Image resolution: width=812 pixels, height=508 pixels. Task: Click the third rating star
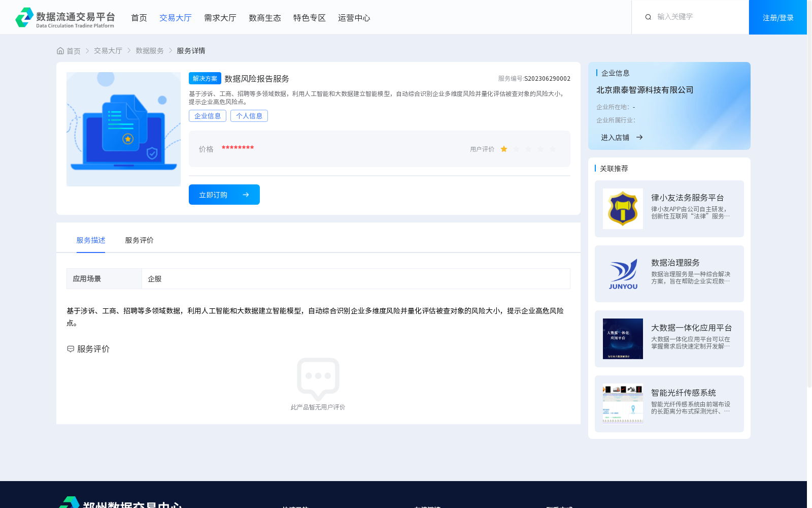coord(528,149)
